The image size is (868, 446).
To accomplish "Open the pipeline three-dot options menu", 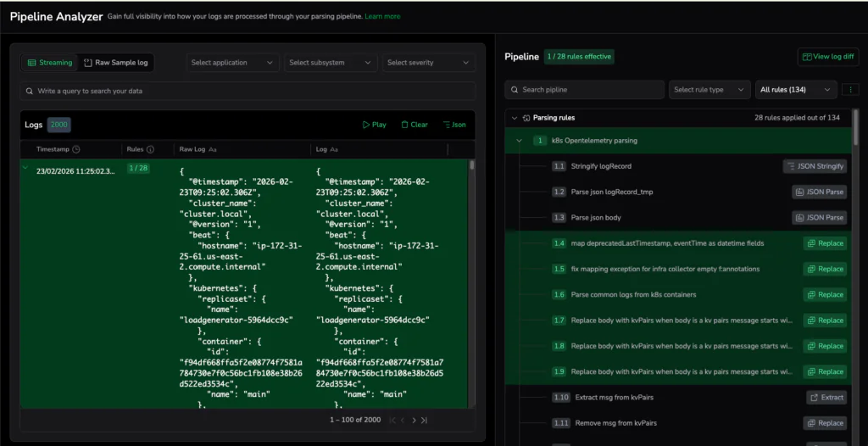I will [851, 89].
